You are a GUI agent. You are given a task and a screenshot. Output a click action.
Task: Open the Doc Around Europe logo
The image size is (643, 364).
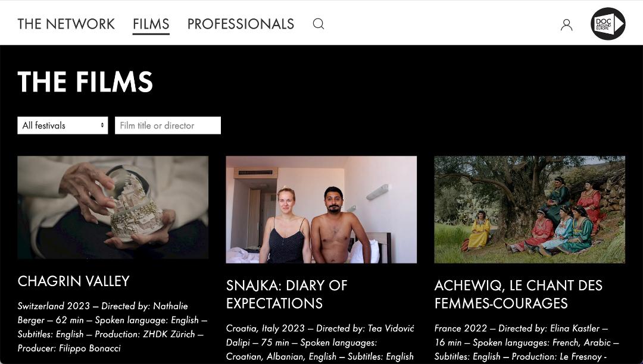coord(608,24)
